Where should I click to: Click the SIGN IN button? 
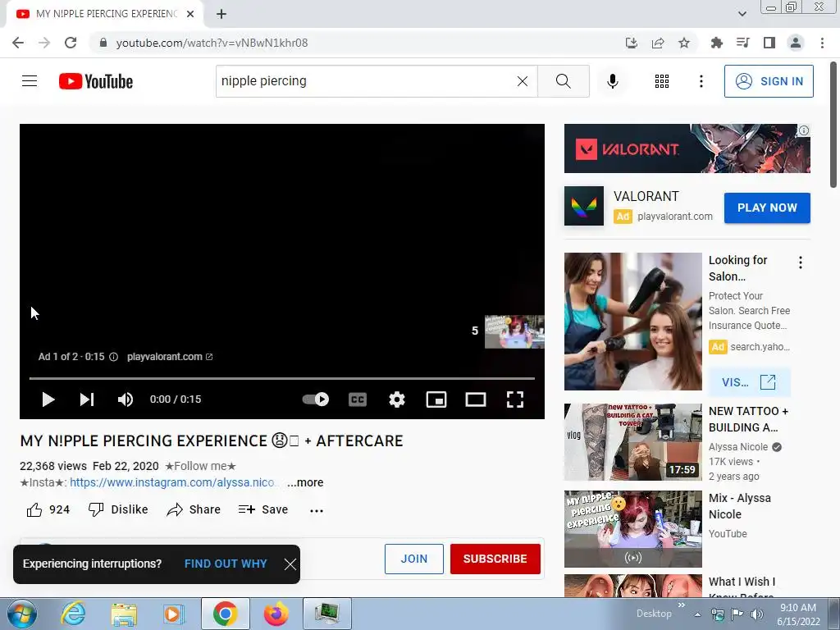tap(768, 81)
